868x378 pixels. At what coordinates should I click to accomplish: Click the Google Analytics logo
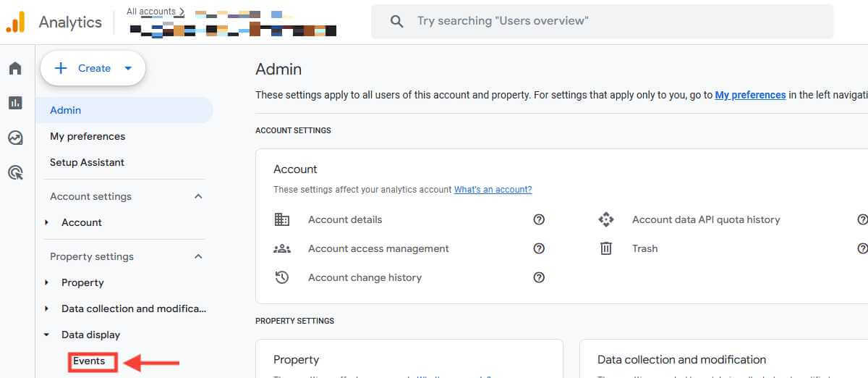coord(15,22)
